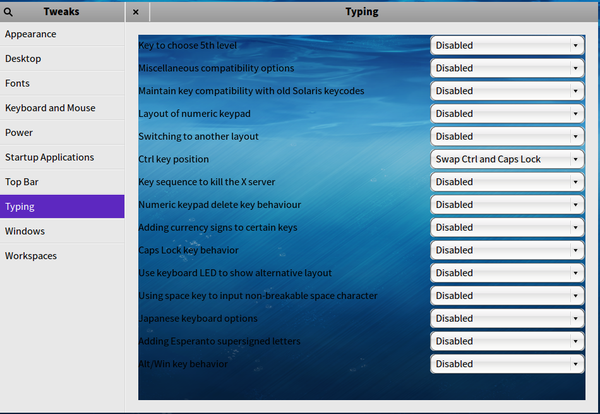Open the 'Key to choose 5th level' dropdown
This screenshot has width=600, height=414.
click(507, 45)
